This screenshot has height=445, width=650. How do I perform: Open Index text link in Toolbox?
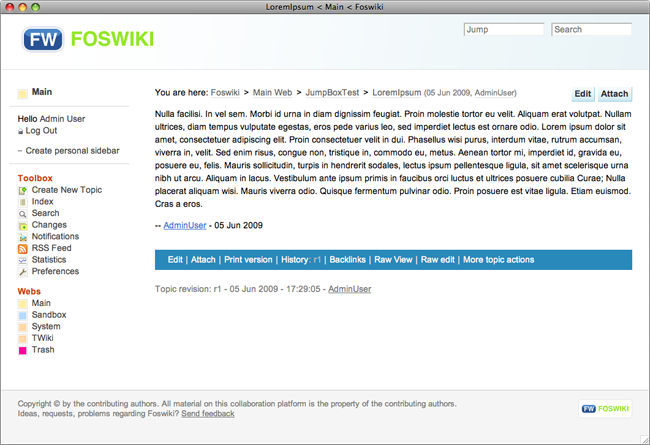click(43, 202)
